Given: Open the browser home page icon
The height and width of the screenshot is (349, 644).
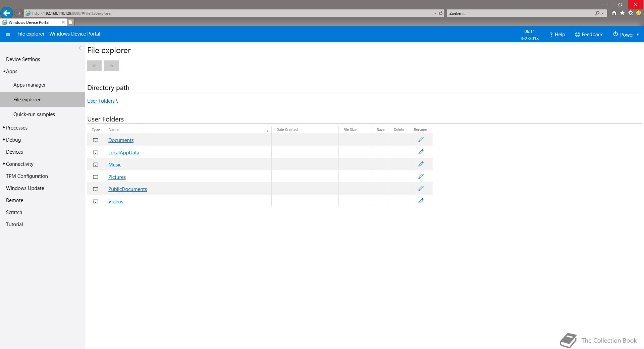Looking at the screenshot, I should coord(614,13).
